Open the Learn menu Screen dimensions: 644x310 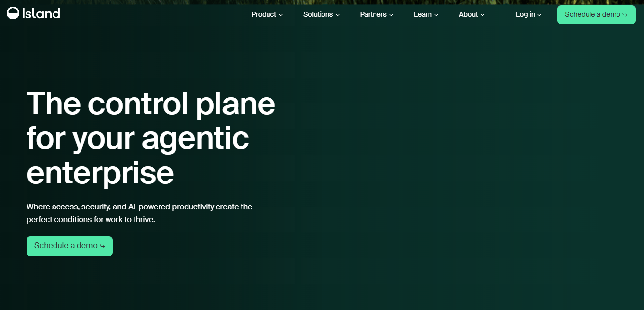point(426,15)
